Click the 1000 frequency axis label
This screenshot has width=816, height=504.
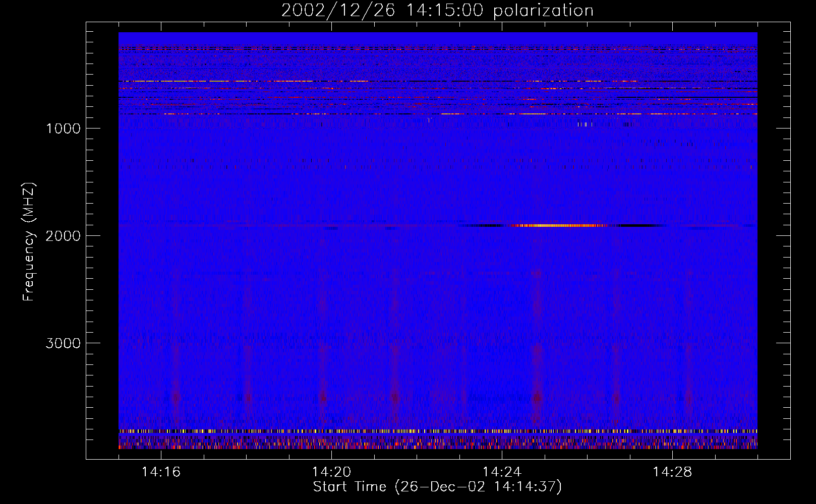[63, 129]
